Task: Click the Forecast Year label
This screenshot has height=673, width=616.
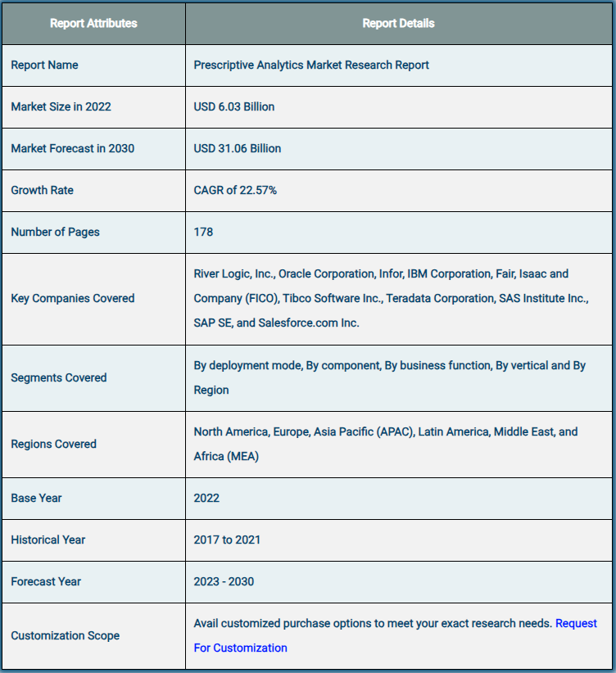Action: (46, 581)
